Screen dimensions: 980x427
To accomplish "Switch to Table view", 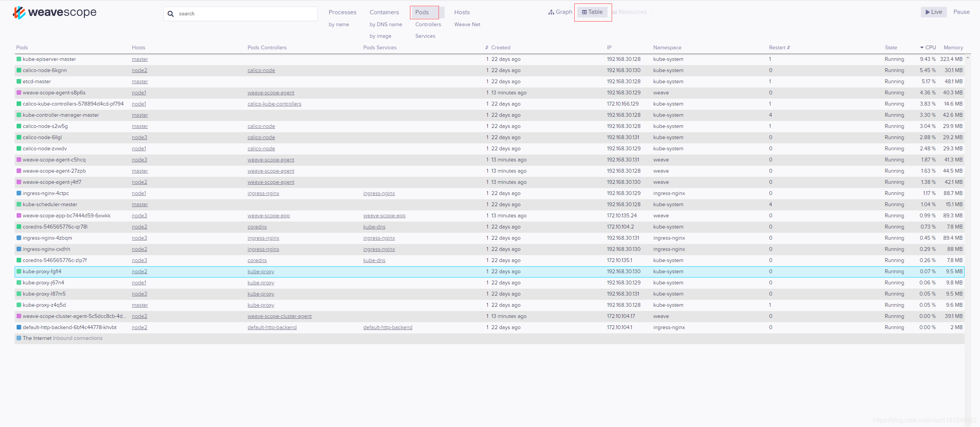I will pos(592,12).
